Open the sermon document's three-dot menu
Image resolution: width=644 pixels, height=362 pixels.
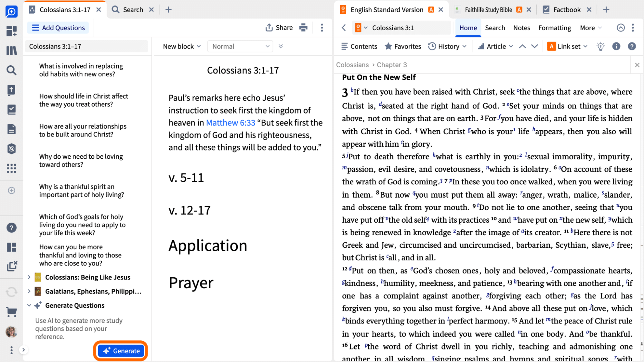[x=322, y=28]
